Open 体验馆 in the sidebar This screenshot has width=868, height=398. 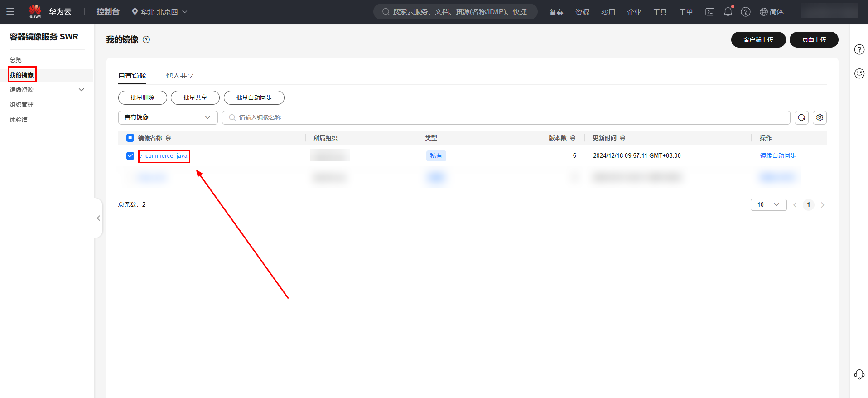(x=19, y=120)
